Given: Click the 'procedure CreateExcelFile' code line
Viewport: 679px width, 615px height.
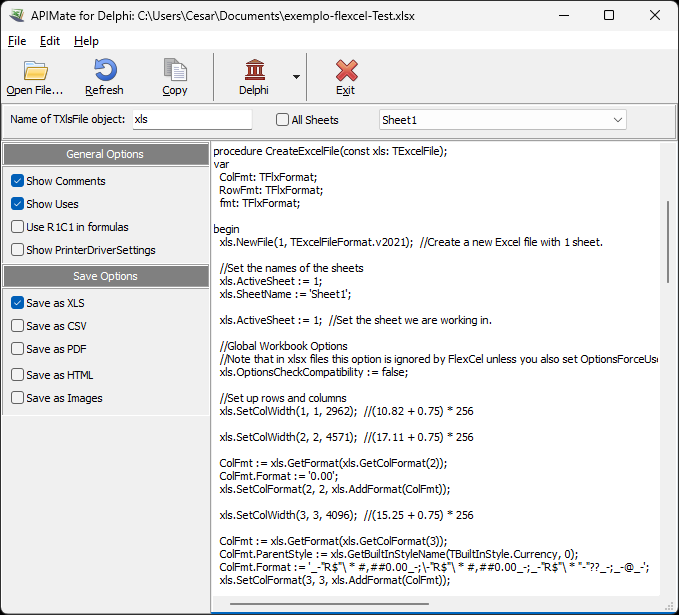Looking at the screenshot, I should [330, 151].
